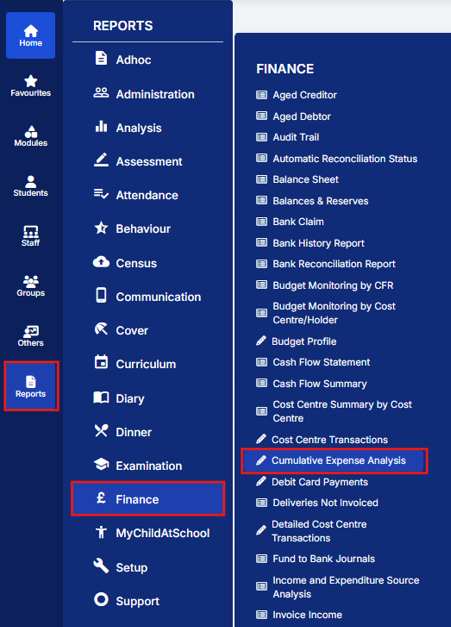Choose the Examination reports category
Viewport: 451px width, 627px height.
click(148, 465)
